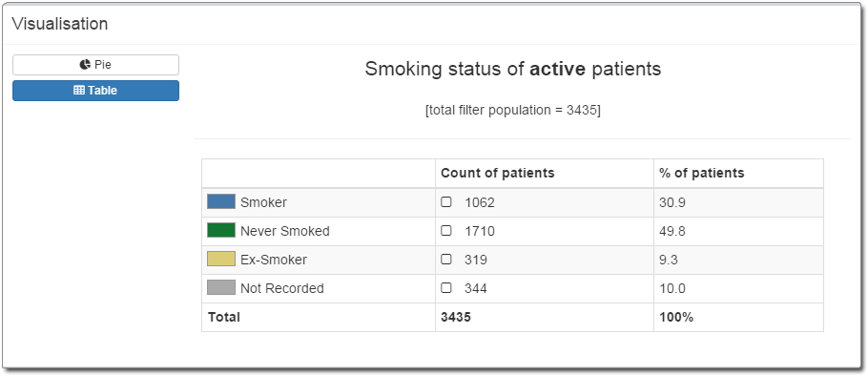This screenshot has height=376, width=868.
Task: Click the green Never Smoked swatch
Action: pos(221,230)
